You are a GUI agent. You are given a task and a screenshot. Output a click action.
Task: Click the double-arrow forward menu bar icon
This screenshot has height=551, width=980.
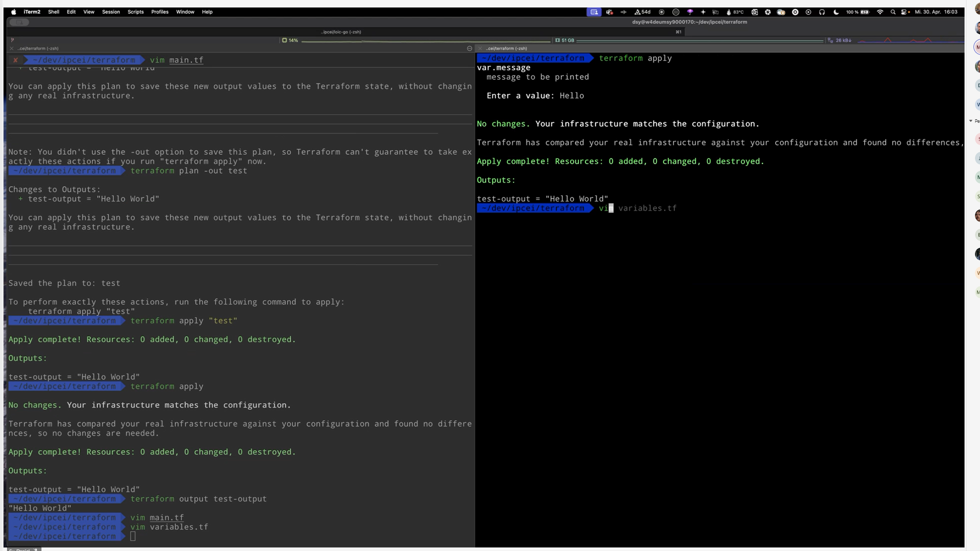click(x=623, y=12)
